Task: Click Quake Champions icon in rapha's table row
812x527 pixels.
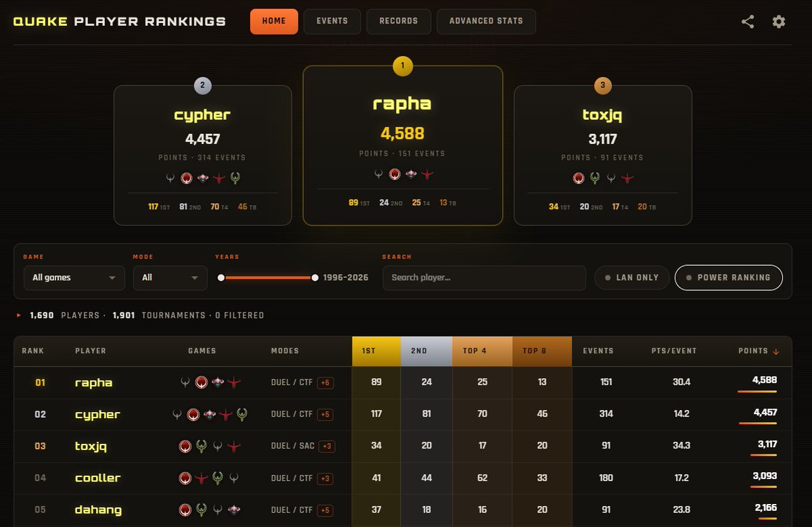Action: point(217,383)
